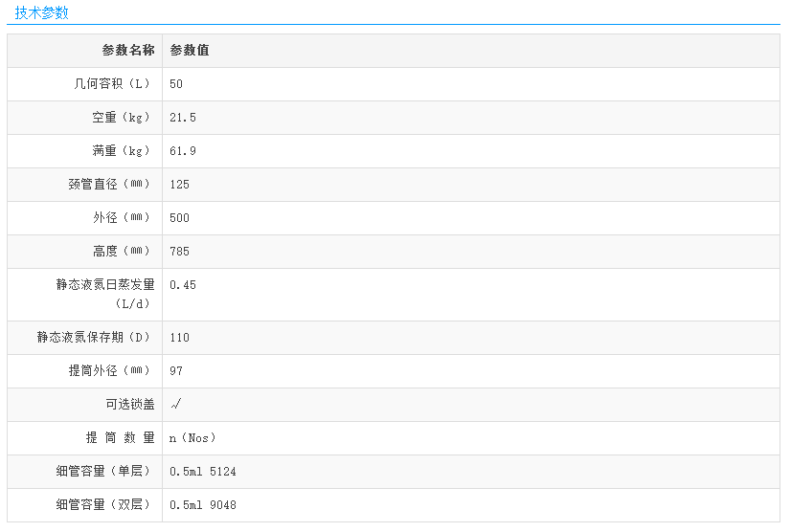Select the 几何容积（L） label cell
Viewport: 791px width, 532px height.
(113, 84)
